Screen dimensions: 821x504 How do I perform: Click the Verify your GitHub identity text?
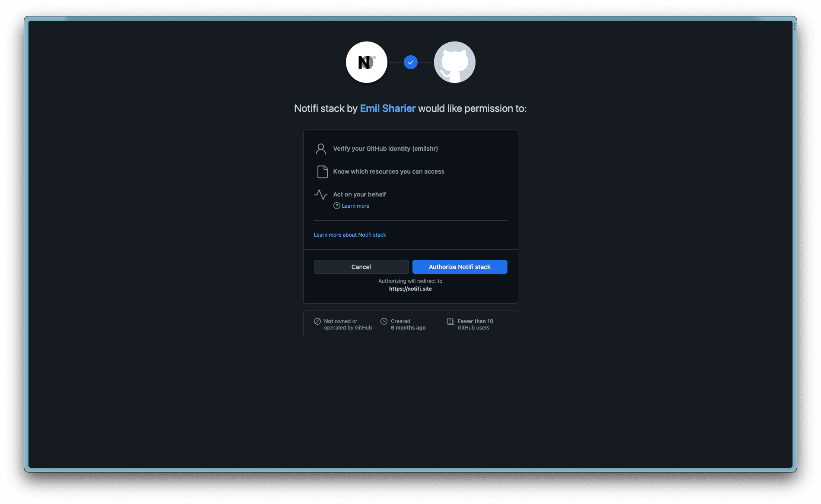click(385, 149)
